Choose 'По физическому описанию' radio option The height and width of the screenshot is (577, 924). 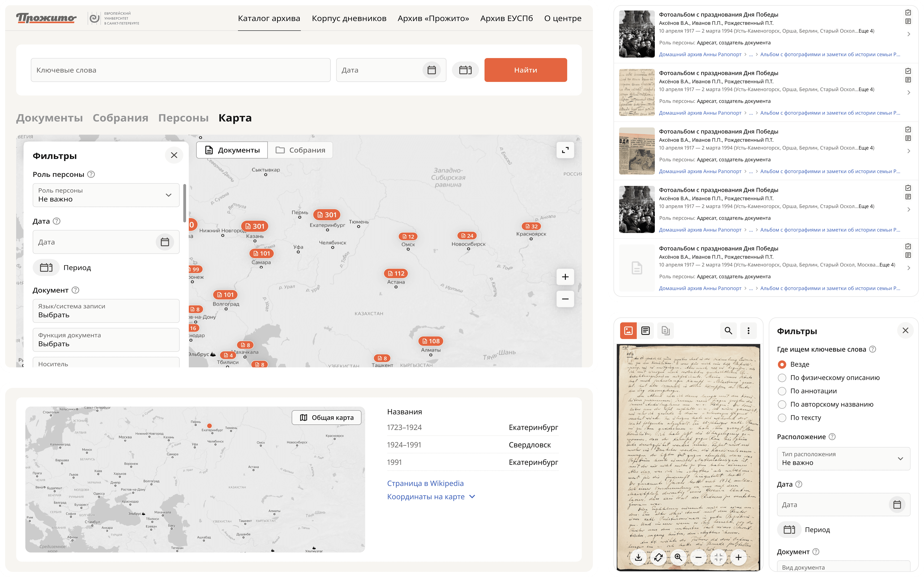[x=782, y=378]
